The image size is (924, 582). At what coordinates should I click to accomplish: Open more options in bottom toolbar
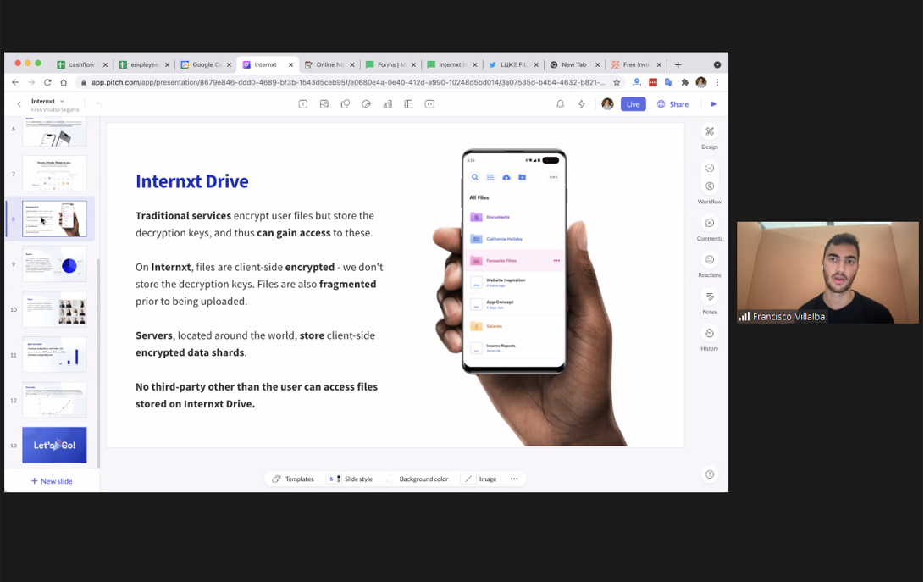coord(514,479)
